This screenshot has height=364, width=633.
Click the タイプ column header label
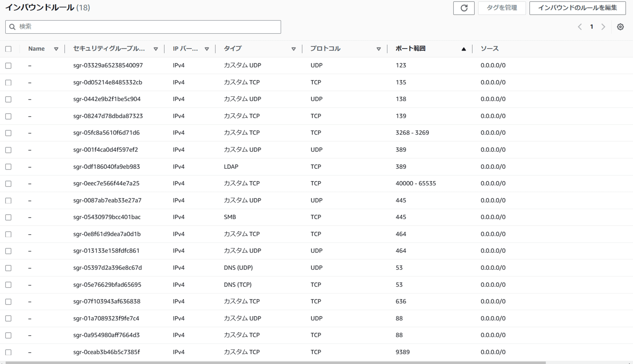[233, 48]
